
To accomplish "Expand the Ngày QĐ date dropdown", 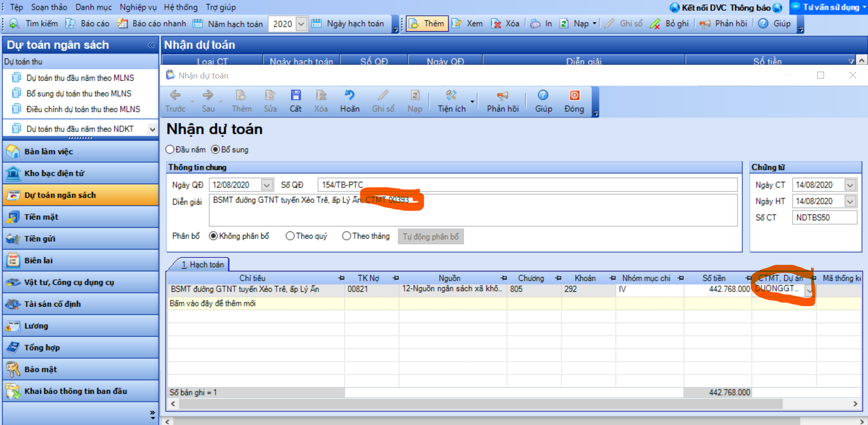I will pos(267,185).
